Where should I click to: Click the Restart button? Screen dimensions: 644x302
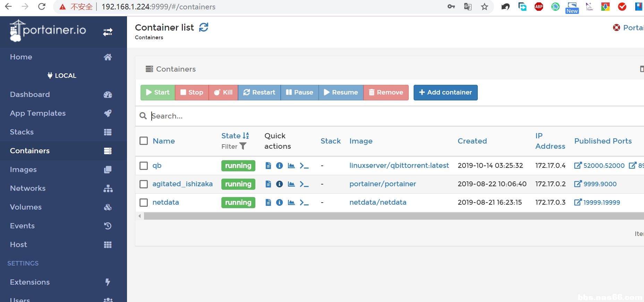coord(259,92)
